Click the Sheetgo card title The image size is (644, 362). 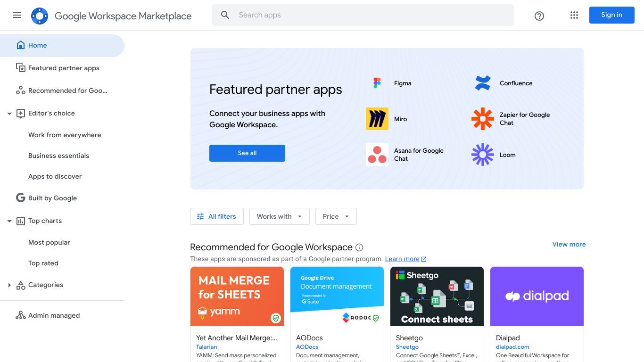coord(409,338)
